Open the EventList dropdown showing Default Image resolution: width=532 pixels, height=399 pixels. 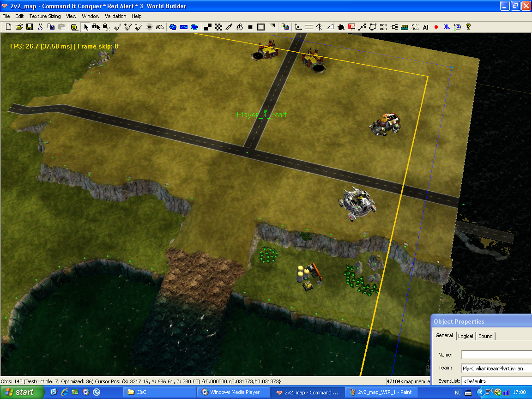tap(497, 381)
